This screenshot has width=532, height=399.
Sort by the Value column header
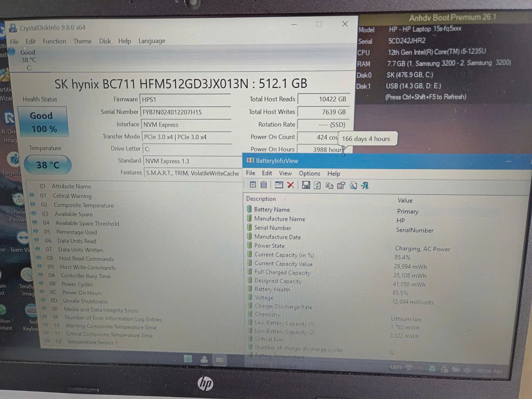(x=405, y=200)
